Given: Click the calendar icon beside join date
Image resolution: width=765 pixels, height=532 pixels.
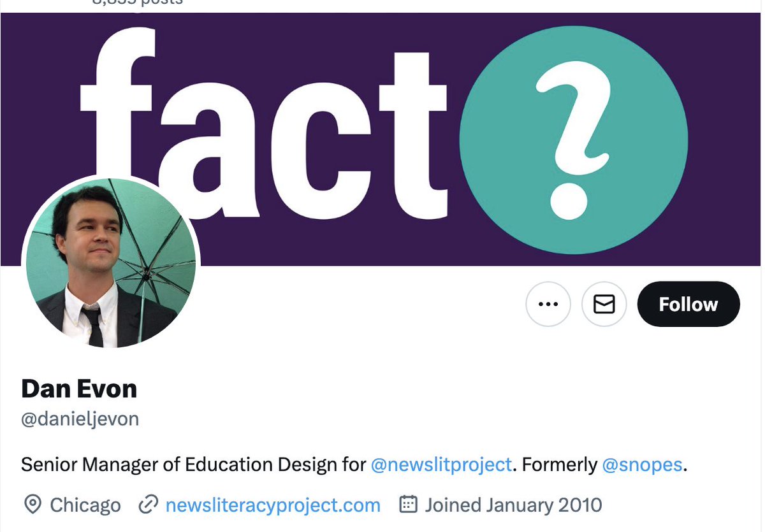Looking at the screenshot, I should click(x=407, y=505).
